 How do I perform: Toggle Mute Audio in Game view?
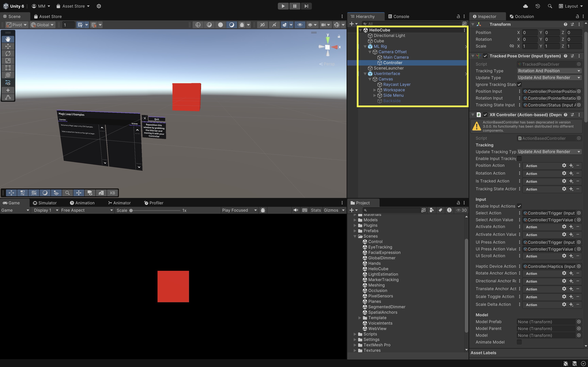(x=296, y=210)
